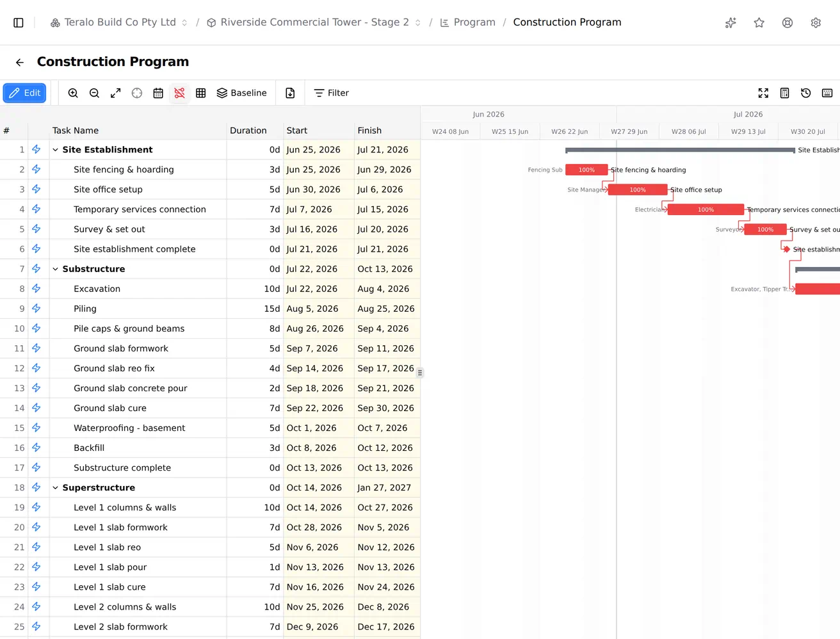Fit the chart with the expand arrows icon
840x639 pixels.
[x=115, y=93]
